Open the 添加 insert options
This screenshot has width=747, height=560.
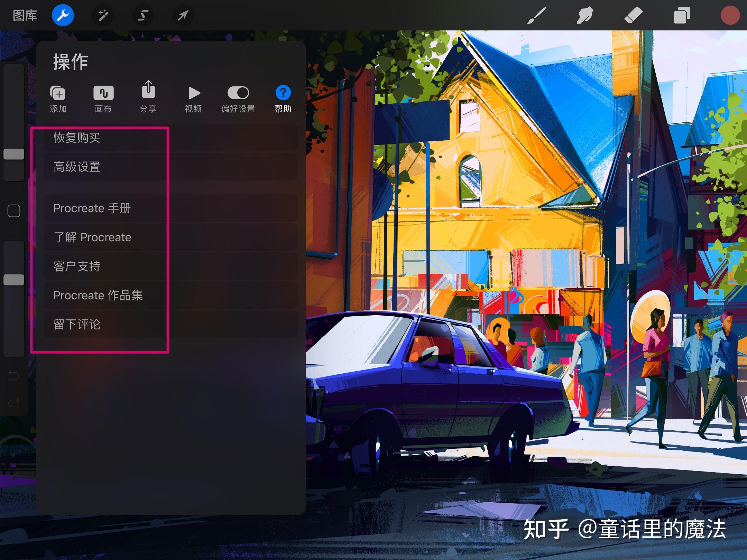coord(58,99)
